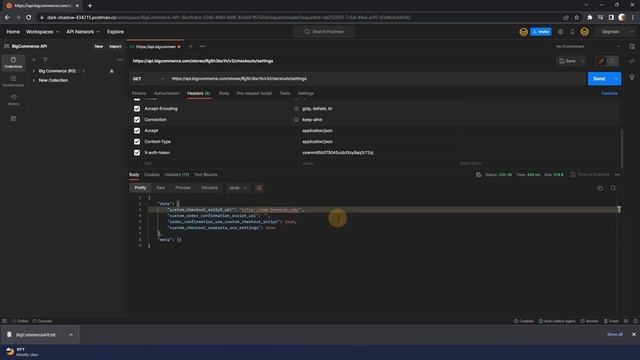This screenshot has height=360, width=640.
Task: Open the Collections sidebar panel
Action: [x=13, y=62]
